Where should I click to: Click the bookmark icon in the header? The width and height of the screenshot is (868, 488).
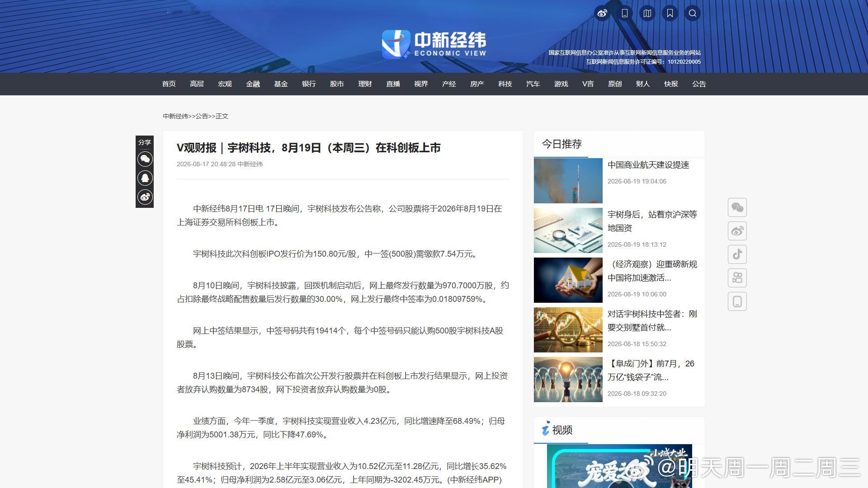(x=670, y=13)
